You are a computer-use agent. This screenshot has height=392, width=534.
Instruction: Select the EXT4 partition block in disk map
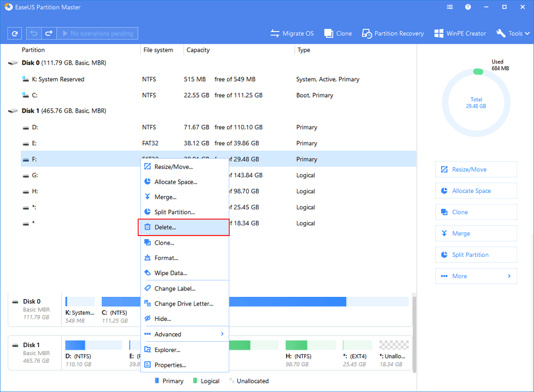[358, 354]
